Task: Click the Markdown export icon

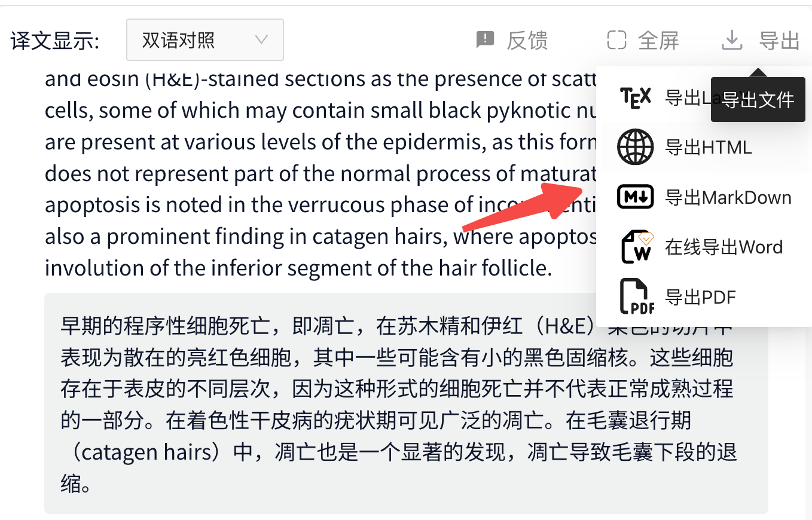Action: [x=636, y=197]
